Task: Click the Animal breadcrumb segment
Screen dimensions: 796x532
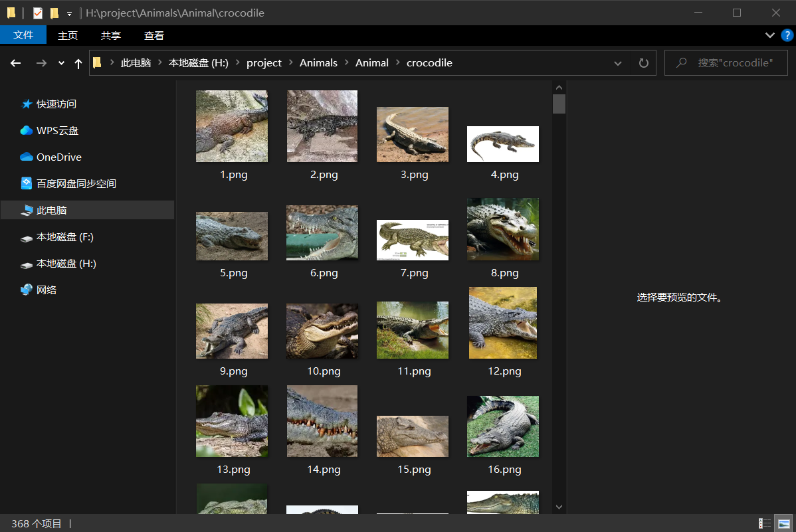Action: 371,63
